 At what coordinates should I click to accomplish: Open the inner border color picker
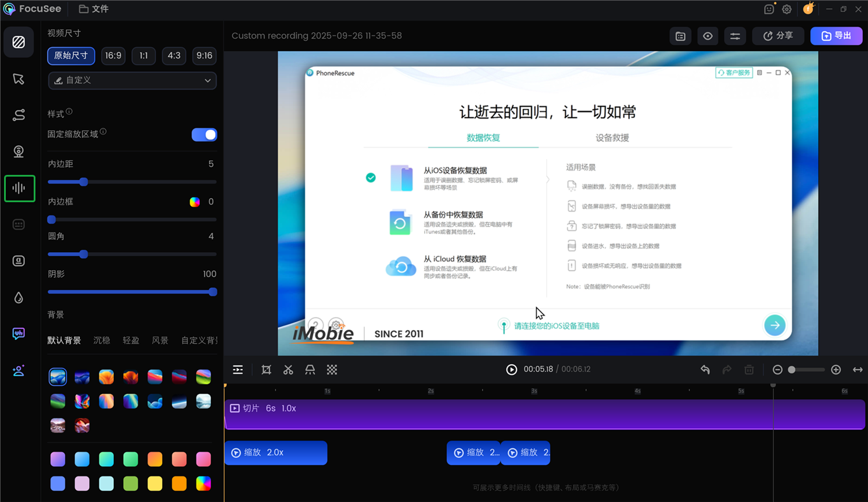195,202
